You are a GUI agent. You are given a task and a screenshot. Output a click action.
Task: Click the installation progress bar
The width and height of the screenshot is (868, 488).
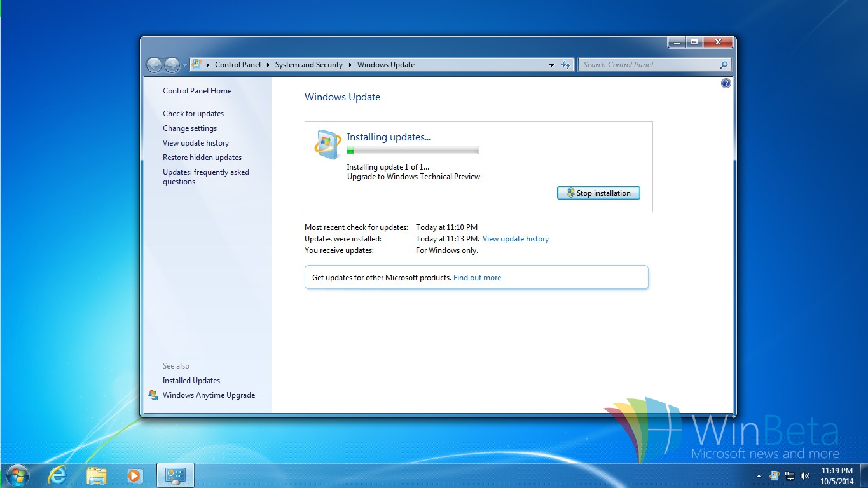coord(413,151)
